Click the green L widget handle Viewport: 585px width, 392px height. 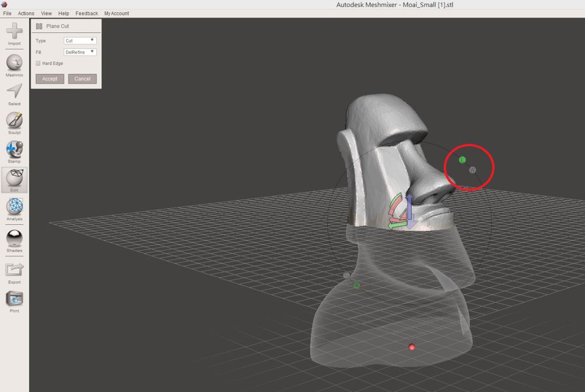[462, 160]
